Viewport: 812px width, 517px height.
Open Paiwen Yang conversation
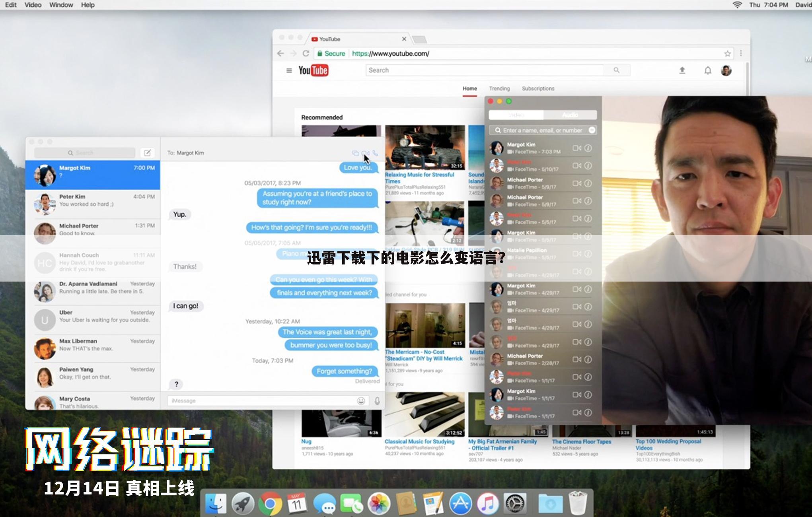point(93,377)
